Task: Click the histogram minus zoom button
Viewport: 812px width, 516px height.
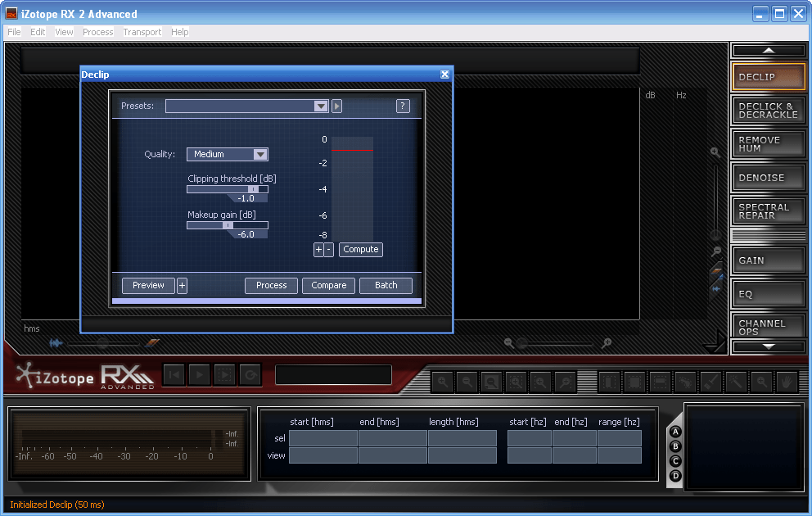Action: point(329,250)
